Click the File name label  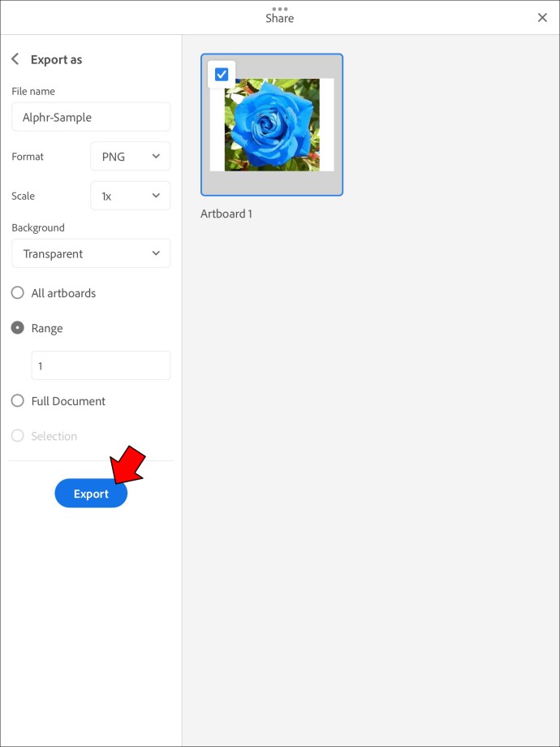[x=33, y=91]
